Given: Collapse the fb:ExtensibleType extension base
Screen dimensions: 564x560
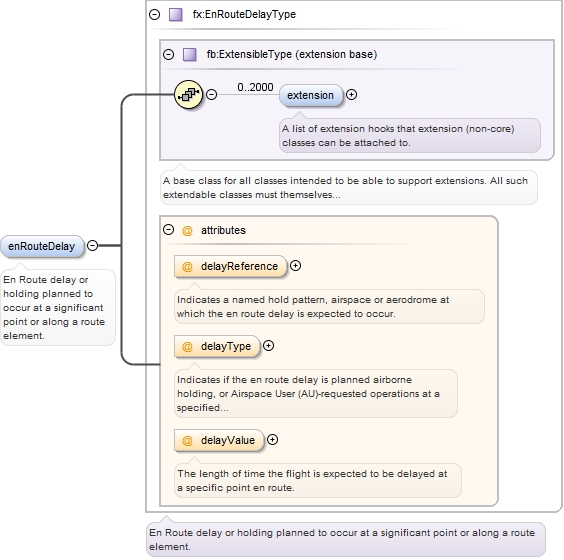Looking at the screenshot, I should pyautogui.click(x=168, y=54).
